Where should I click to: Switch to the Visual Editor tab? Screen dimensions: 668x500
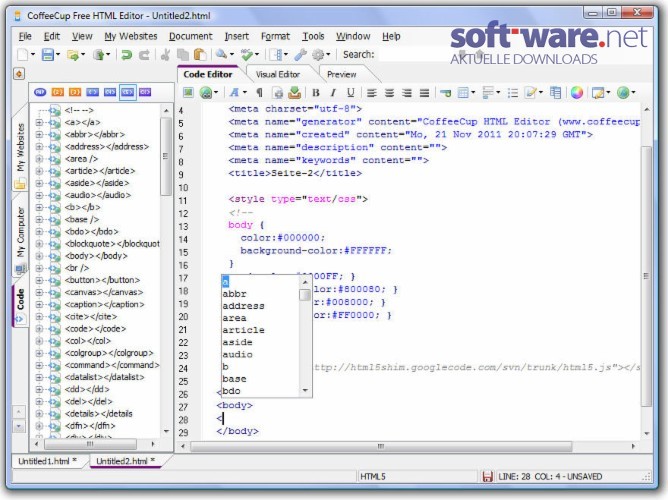[278, 74]
